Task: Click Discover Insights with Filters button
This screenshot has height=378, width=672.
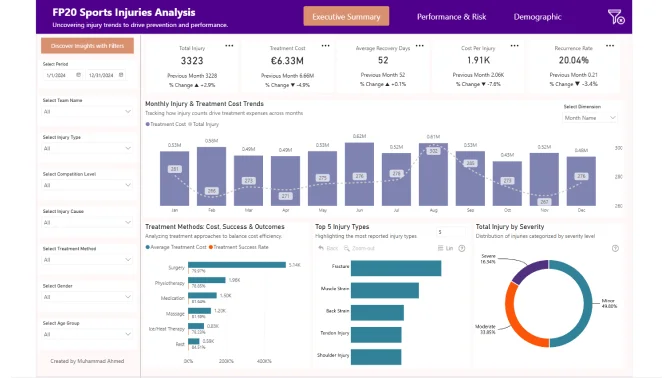Action: click(x=87, y=46)
